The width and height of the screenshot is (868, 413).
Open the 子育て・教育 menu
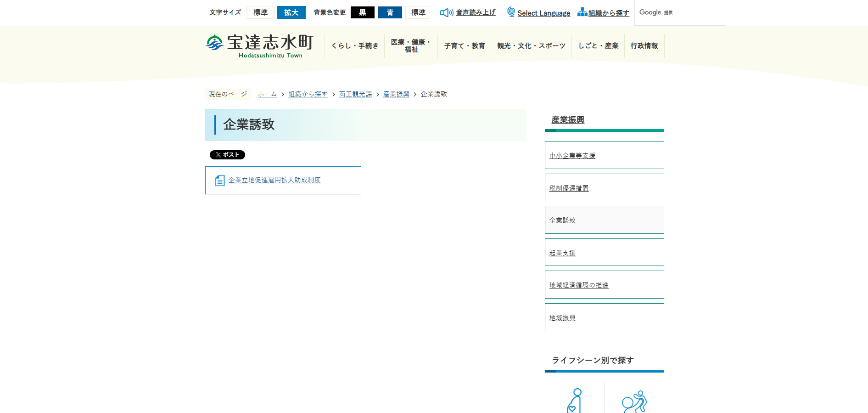[x=465, y=46]
